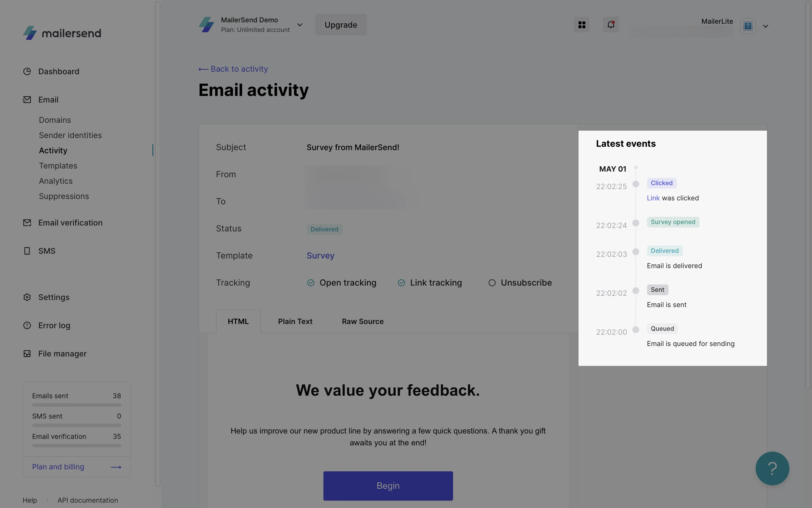Toggle the Link tracking indicator
The height and width of the screenshot is (508, 812).
click(x=401, y=283)
